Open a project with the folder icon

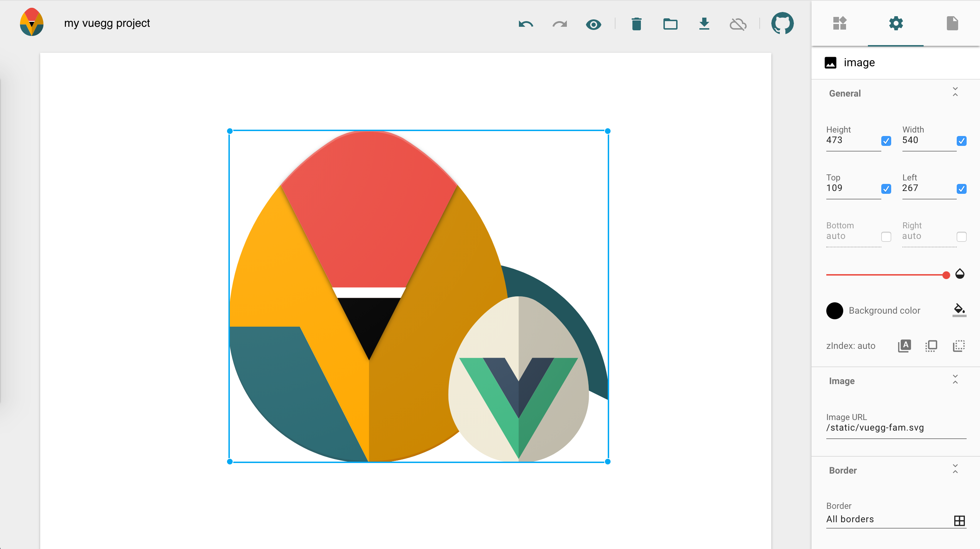point(670,24)
